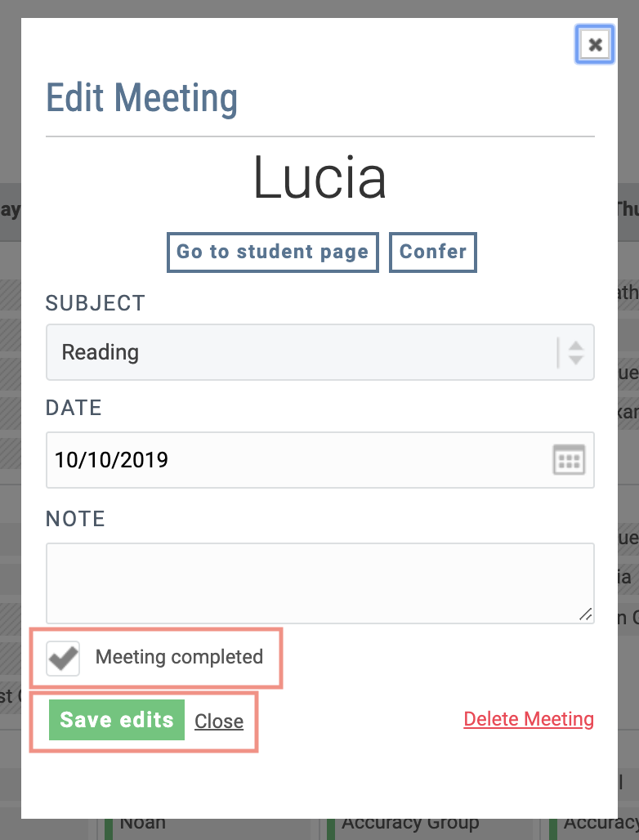Focus the date field showing 10/10/2019
Image resolution: width=639 pixels, height=840 pixels.
[x=294, y=460]
